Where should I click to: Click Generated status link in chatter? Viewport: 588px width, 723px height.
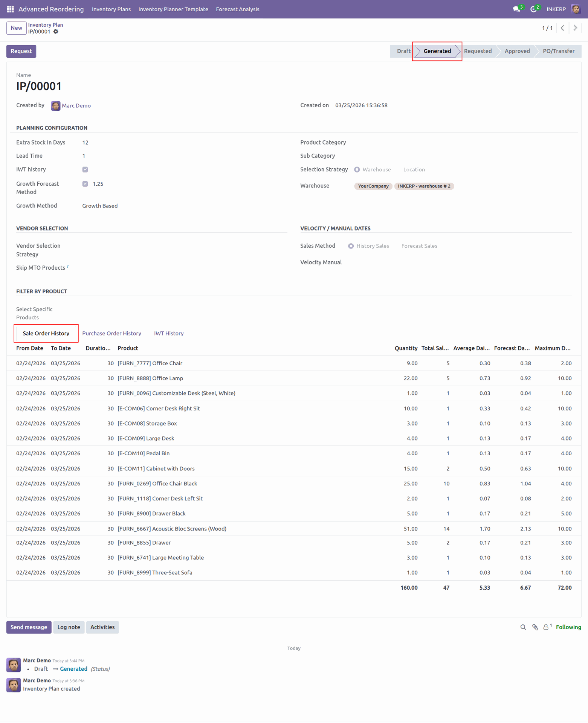[73, 669]
